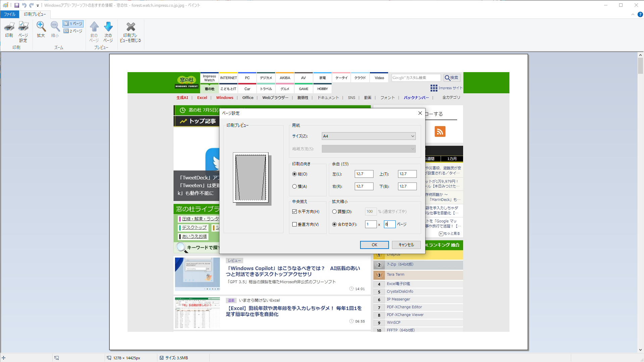
Task: Click the 右(R) right margin field
Action: (x=364, y=187)
